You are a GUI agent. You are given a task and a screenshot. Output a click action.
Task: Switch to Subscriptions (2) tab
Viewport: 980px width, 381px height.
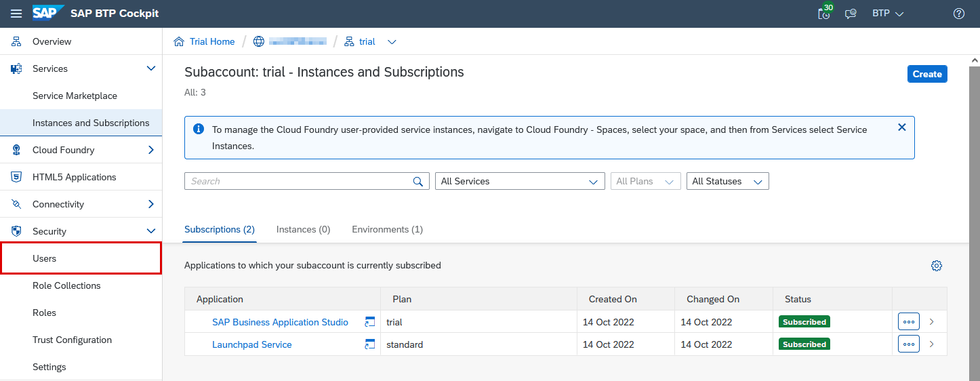coord(220,229)
